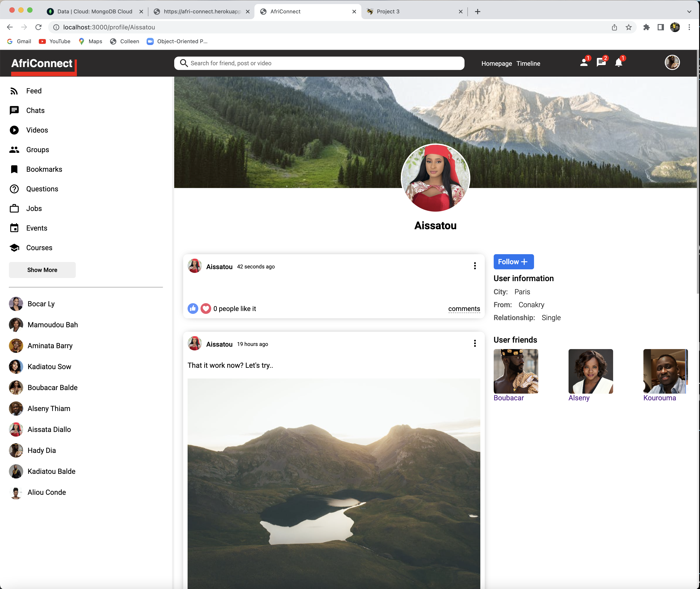Click the heart icon on the 42 seconds ago post

(x=206, y=309)
